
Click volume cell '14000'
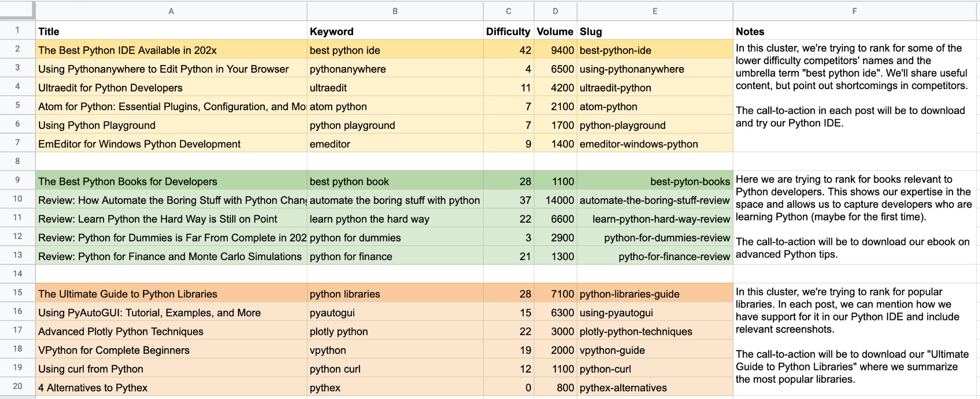[x=555, y=199]
